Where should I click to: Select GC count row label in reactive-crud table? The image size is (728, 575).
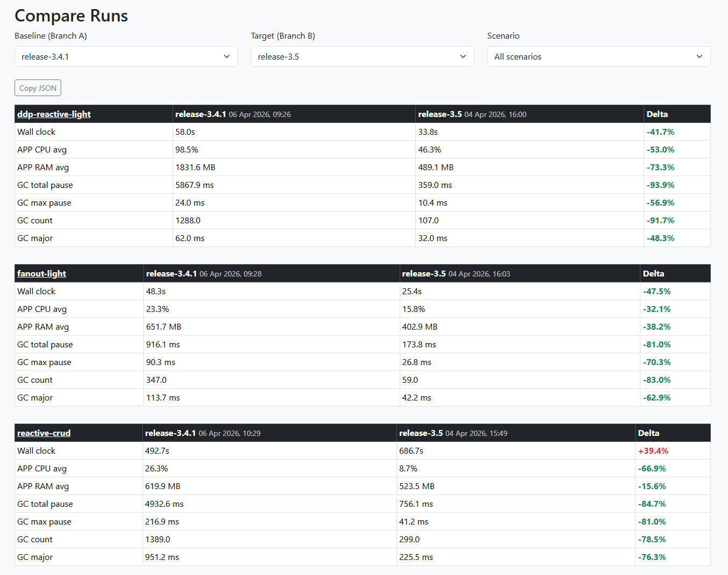click(35, 540)
